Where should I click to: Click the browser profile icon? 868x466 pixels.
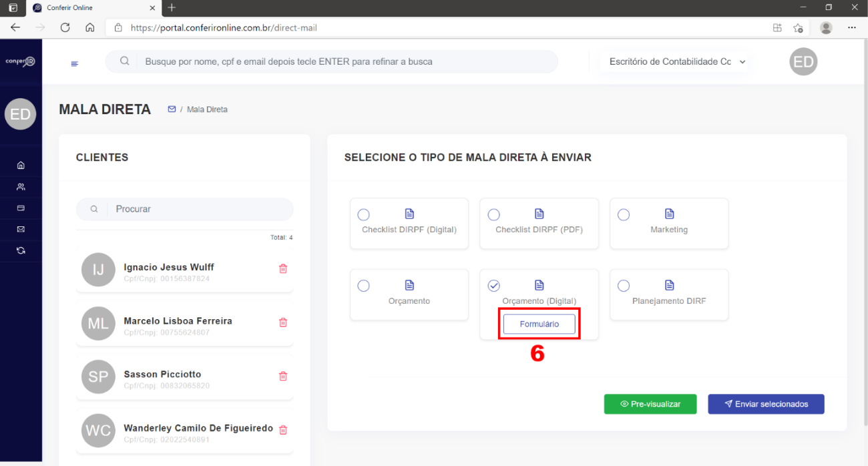pos(826,27)
